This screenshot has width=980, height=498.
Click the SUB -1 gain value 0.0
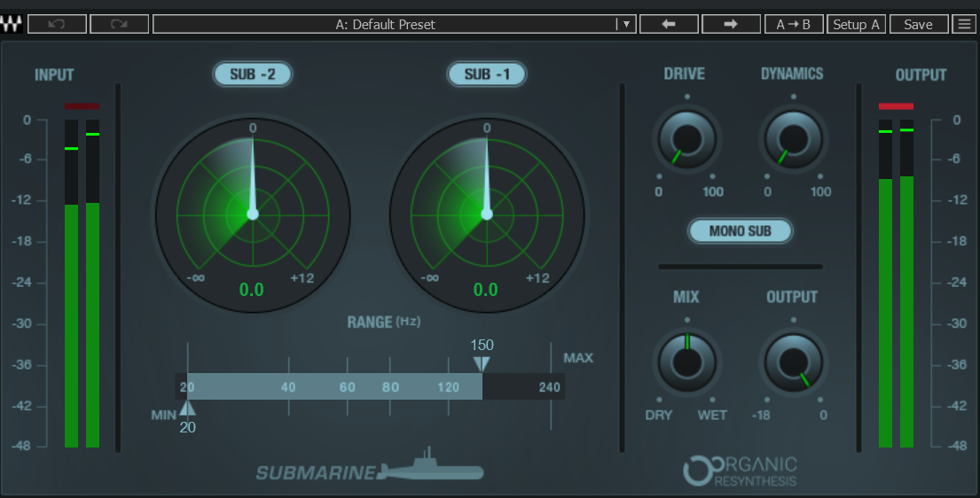(486, 289)
